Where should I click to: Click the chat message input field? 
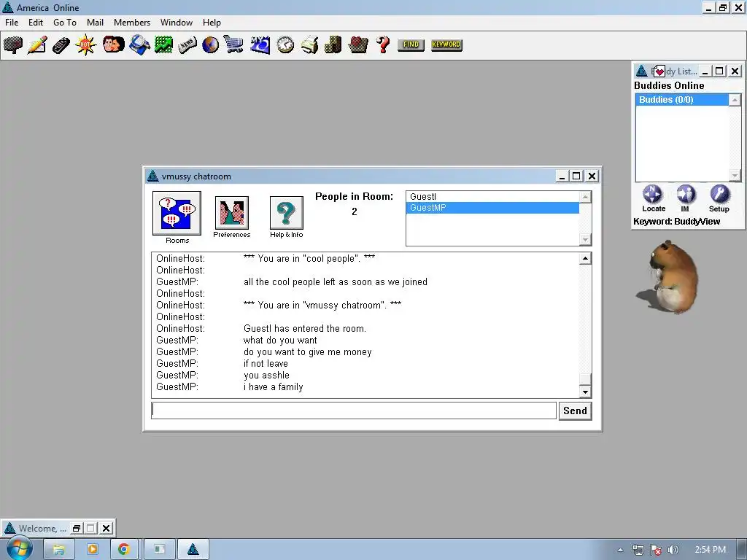tap(354, 411)
